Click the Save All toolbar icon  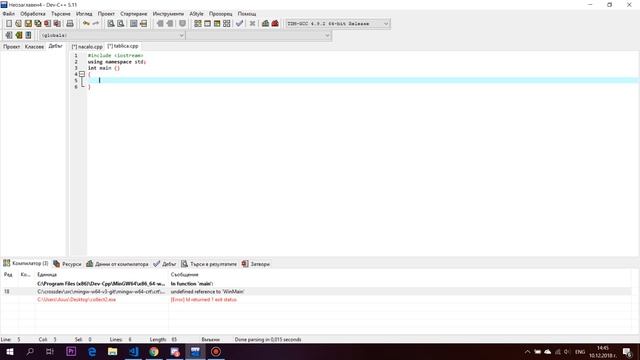[38, 24]
